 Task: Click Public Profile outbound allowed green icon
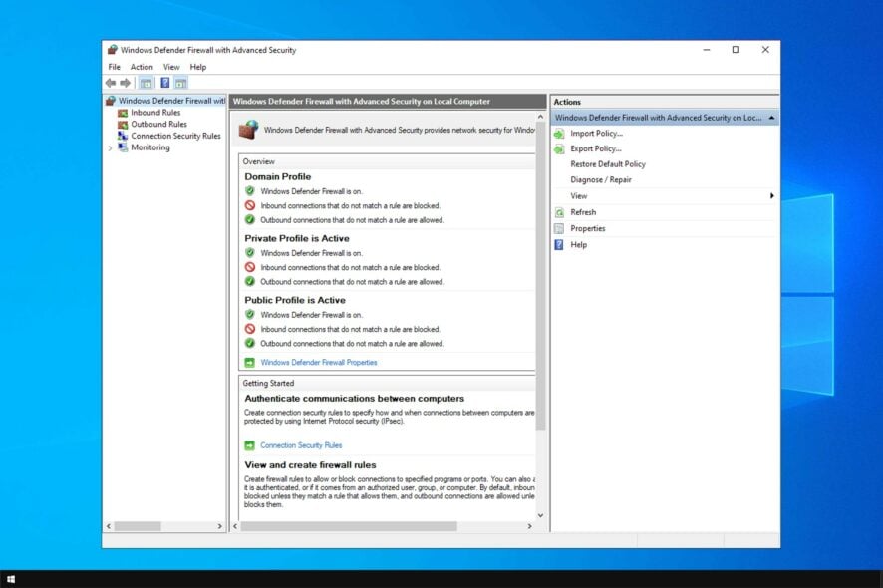[x=250, y=343]
